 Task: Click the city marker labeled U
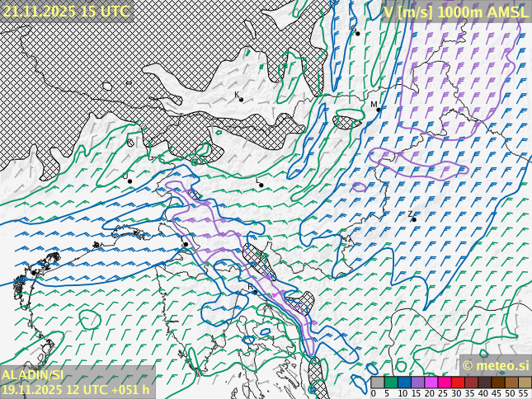coord(129,181)
